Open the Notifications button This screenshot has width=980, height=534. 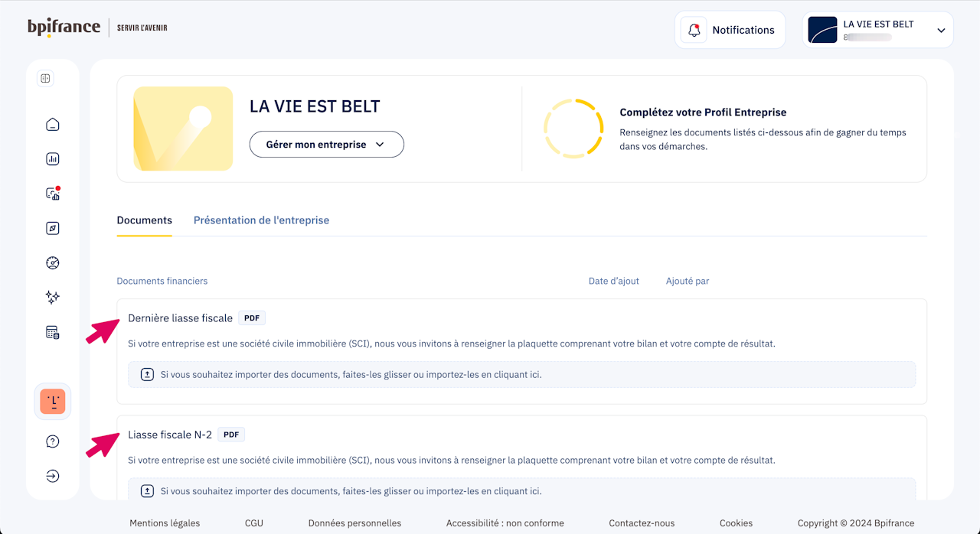coord(730,30)
